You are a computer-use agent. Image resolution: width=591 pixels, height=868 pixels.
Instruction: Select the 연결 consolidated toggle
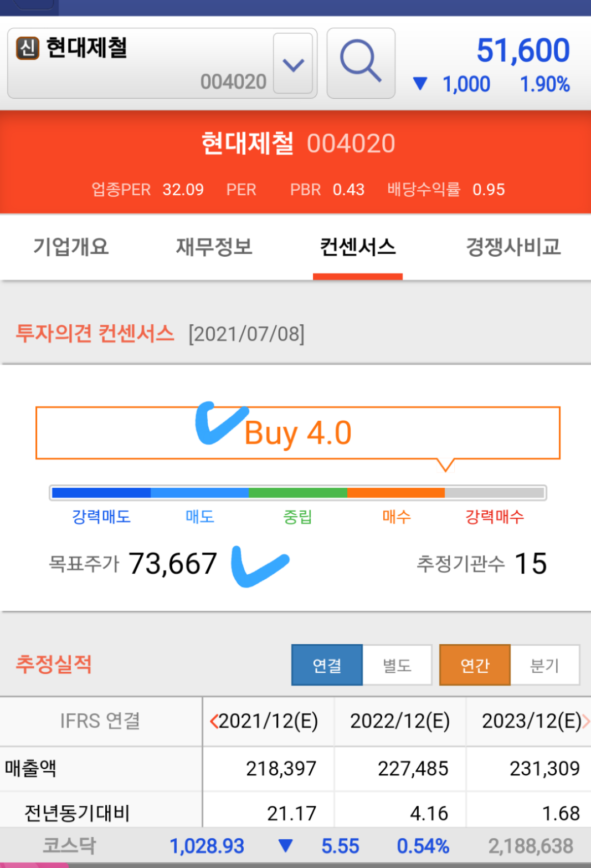(327, 665)
